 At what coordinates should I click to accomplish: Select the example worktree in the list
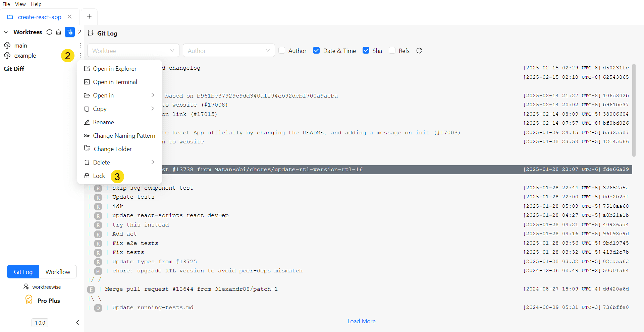pos(25,56)
